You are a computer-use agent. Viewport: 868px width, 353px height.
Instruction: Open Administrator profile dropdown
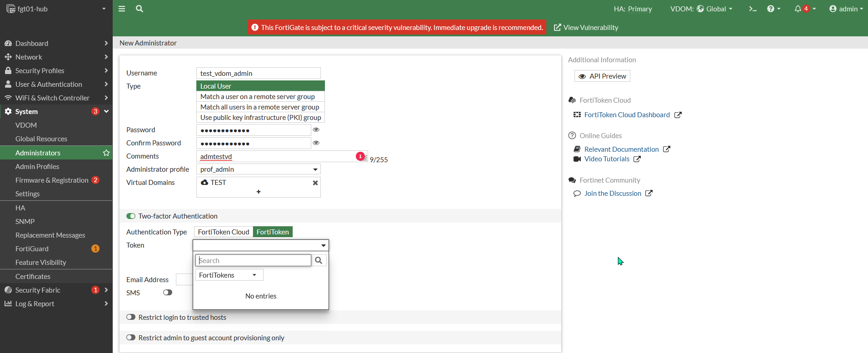pyautogui.click(x=259, y=169)
